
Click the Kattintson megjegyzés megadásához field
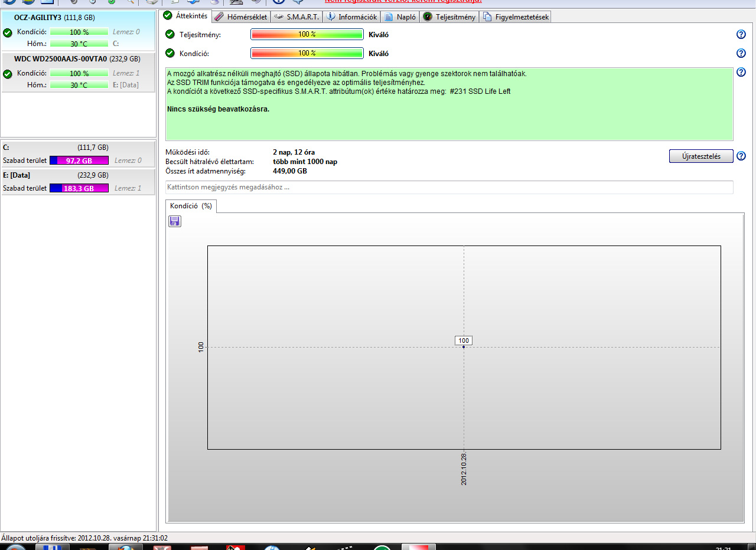point(449,187)
